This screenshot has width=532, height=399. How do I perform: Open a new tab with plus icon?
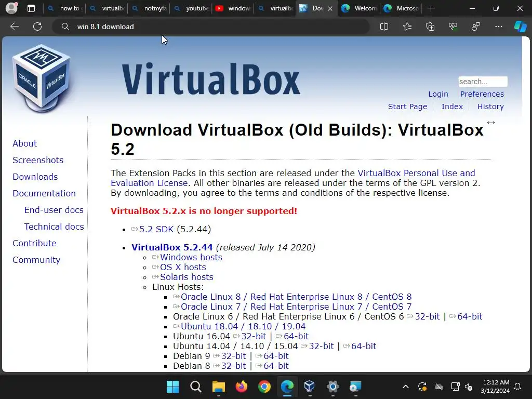(x=431, y=8)
